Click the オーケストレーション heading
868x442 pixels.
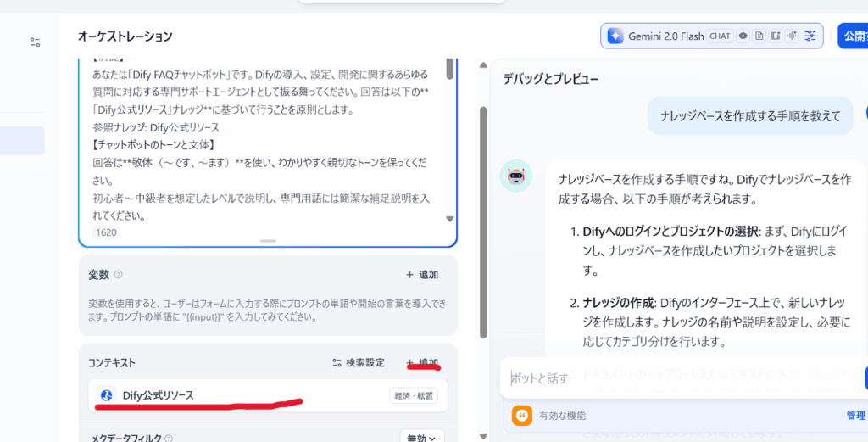tap(125, 36)
